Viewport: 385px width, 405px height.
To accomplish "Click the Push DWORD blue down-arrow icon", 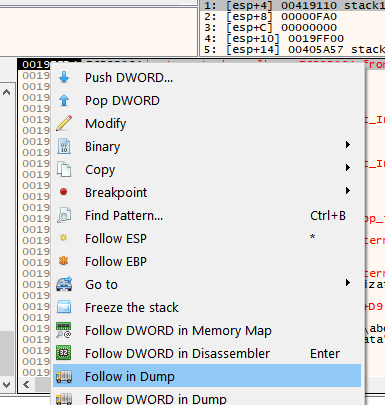I will click(64, 77).
